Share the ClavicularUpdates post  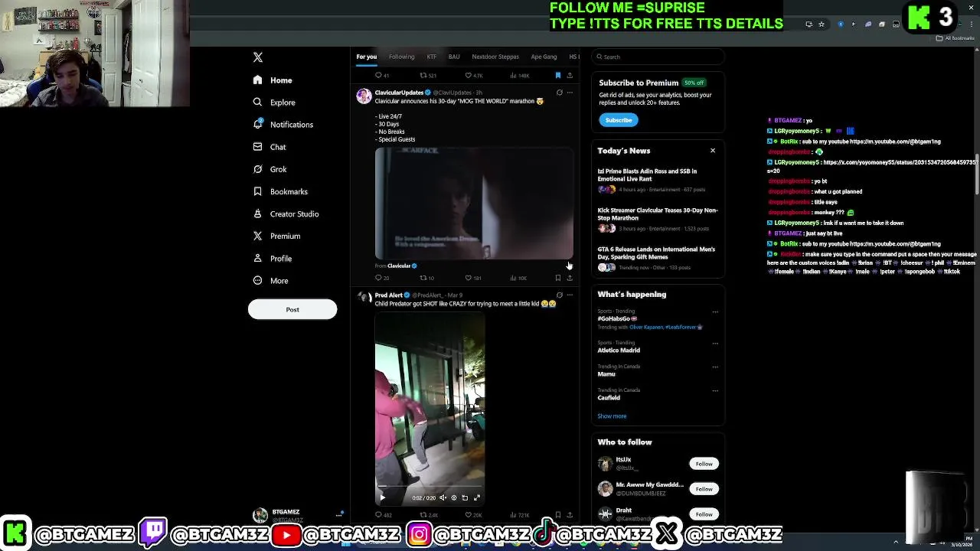click(x=569, y=278)
